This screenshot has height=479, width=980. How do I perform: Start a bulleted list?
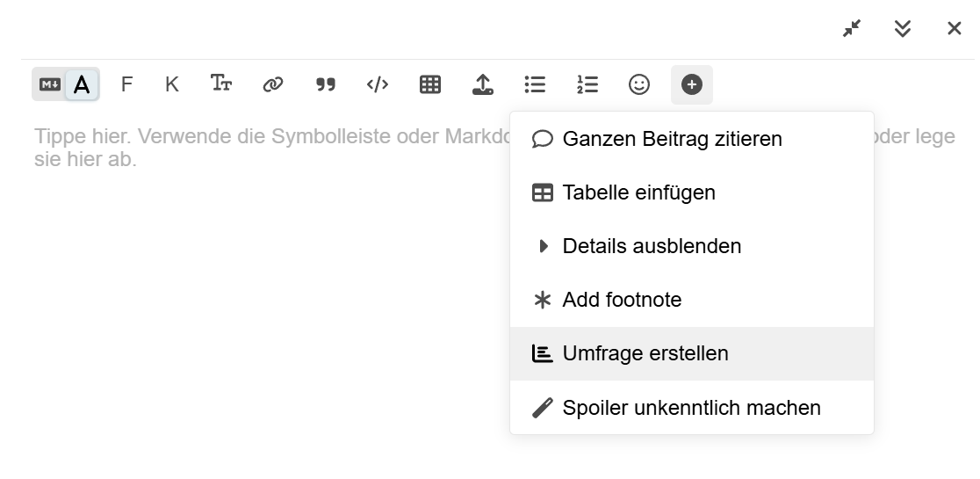535,84
